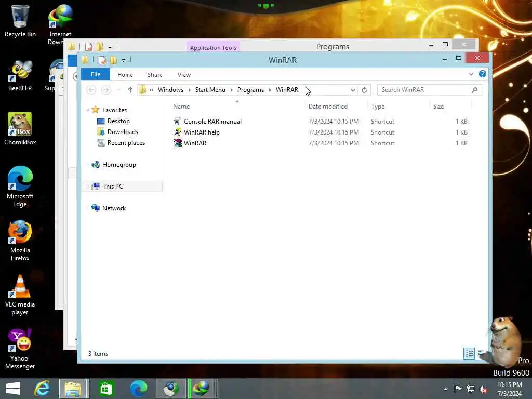Viewport: 532px width, 399px height.
Task: Navigate to Start Menu in the breadcrumb
Action: 210,90
